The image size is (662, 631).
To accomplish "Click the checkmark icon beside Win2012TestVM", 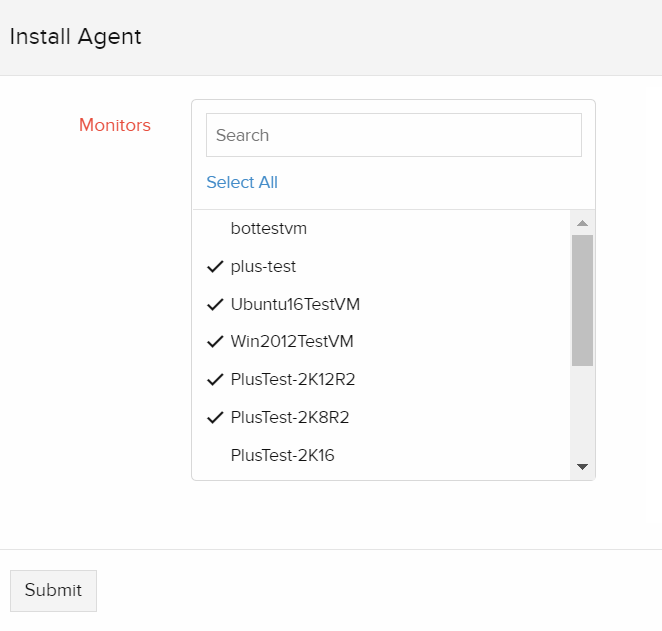I will 214,342.
